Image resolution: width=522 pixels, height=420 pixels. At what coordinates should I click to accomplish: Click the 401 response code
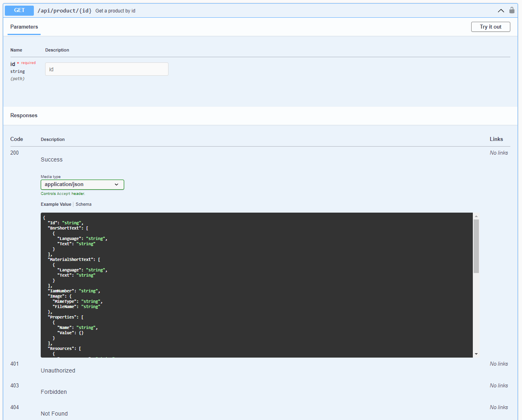pyautogui.click(x=15, y=364)
